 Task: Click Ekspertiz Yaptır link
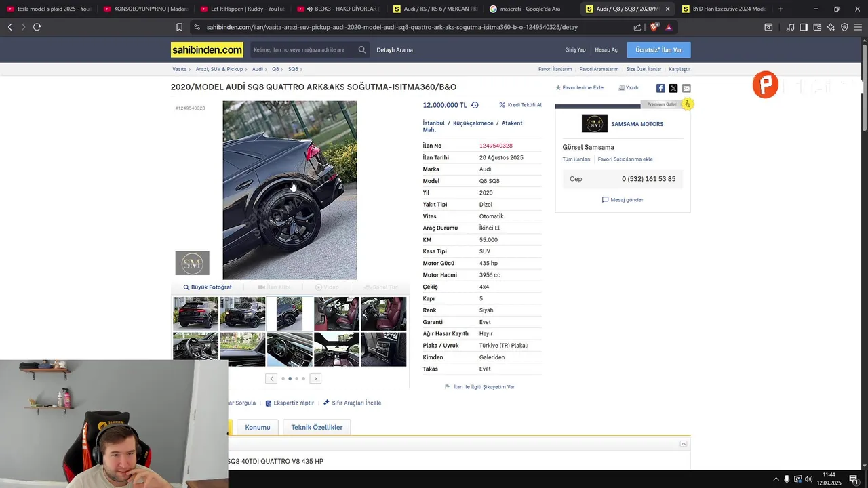point(290,403)
